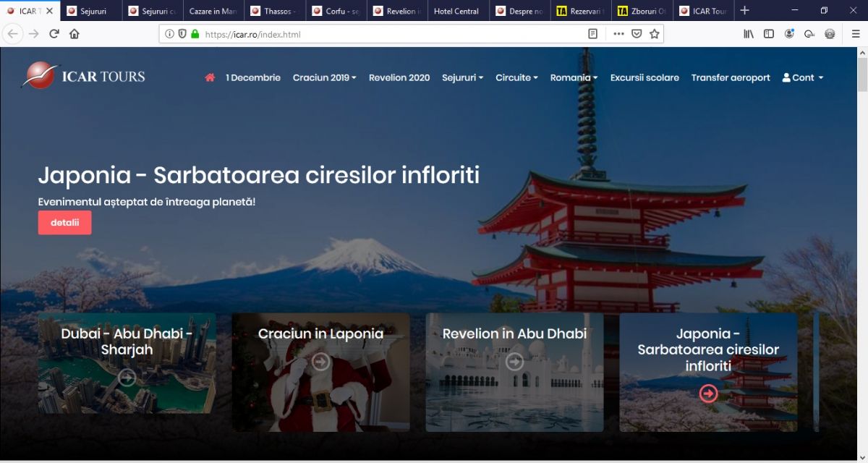Open Firefox Library icon
The width and height of the screenshot is (868, 463).
point(749,34)
